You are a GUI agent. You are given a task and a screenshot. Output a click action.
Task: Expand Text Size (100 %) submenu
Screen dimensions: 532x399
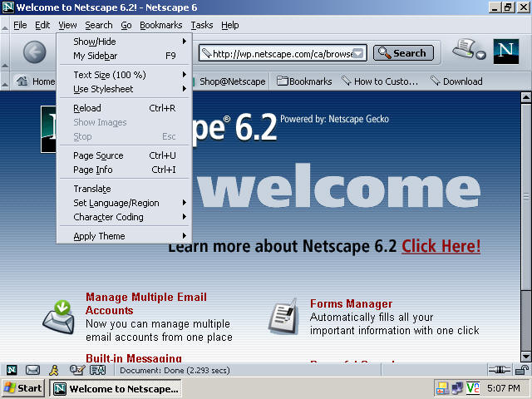click(124, 75)
